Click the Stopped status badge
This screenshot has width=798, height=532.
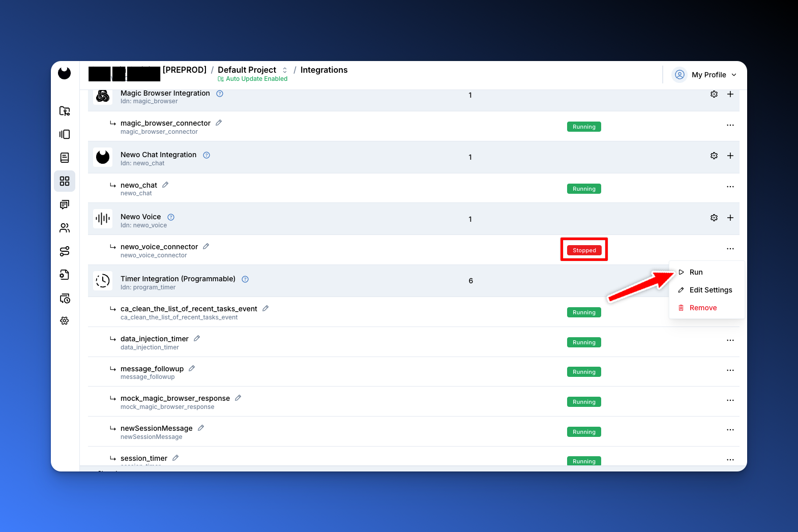point(584,250)
